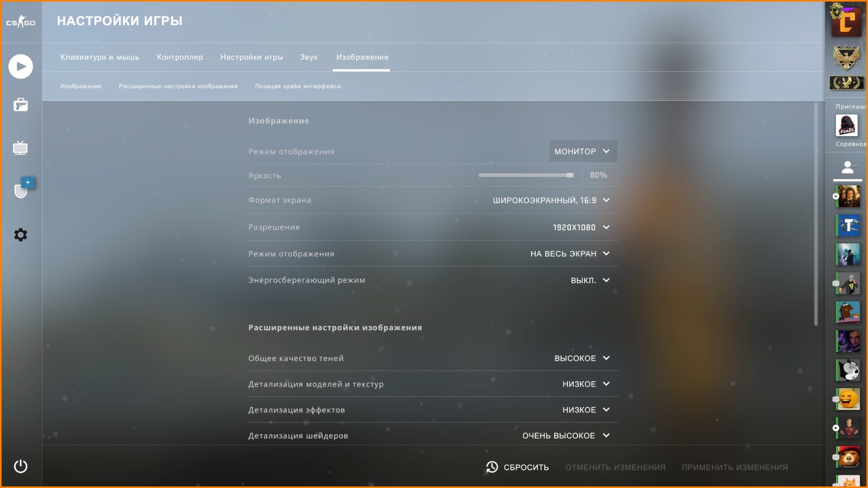868x488 pixels.
Task: Click the settings gear icon
Action: 21,235
